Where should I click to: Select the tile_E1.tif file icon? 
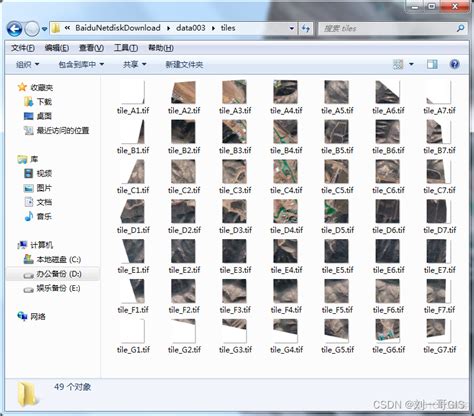[133, 251]
